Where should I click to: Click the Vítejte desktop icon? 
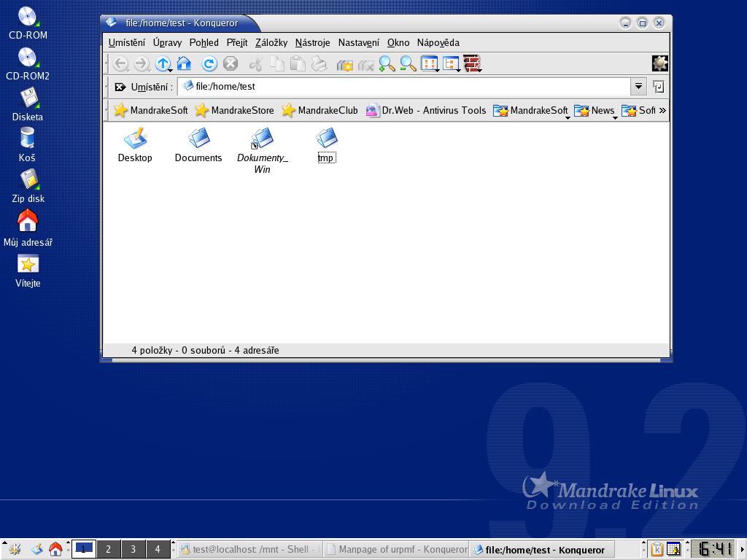click(x=28, y=271)
